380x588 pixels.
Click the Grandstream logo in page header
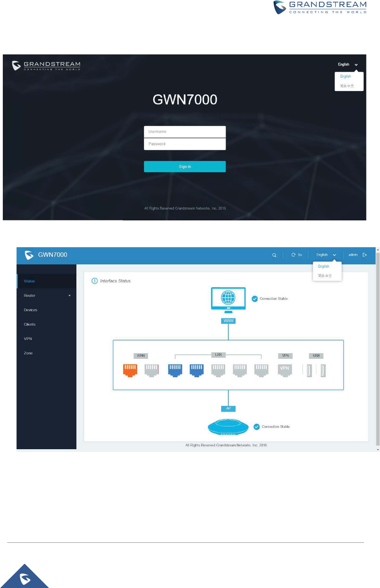(x=320, y=8)
